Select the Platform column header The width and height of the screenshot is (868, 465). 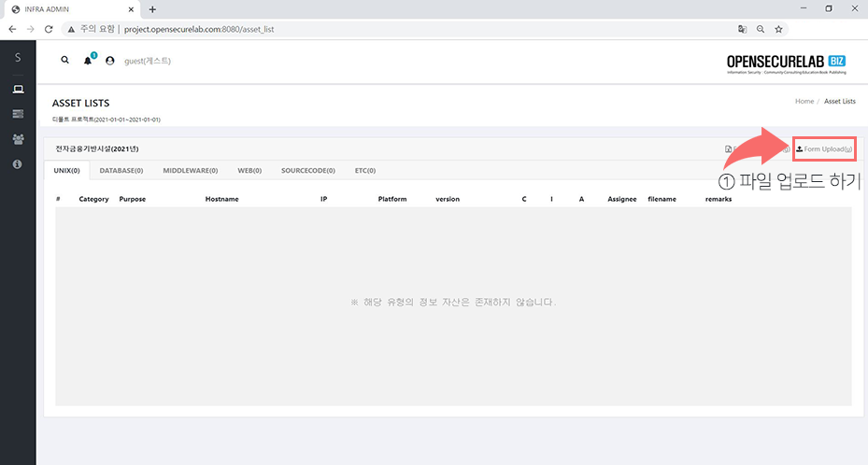pyautogui.click(x=392, y=199)
